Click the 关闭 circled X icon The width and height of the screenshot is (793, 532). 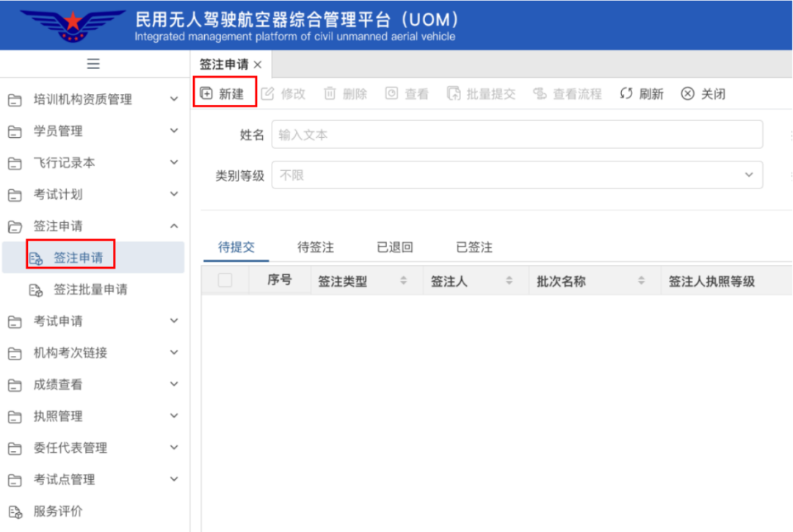[687, 93]
